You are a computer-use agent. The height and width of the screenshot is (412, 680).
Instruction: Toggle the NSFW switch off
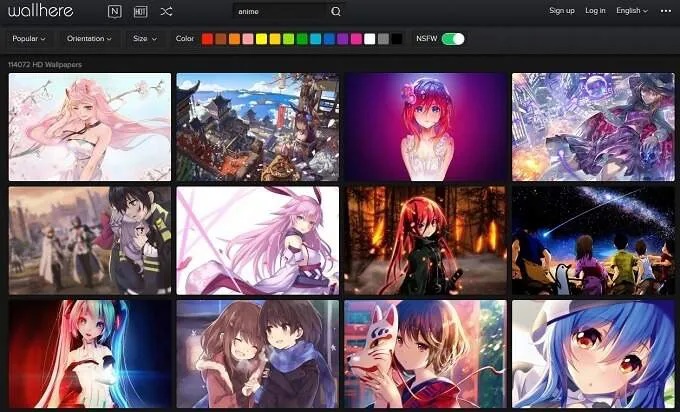(453, 39)
